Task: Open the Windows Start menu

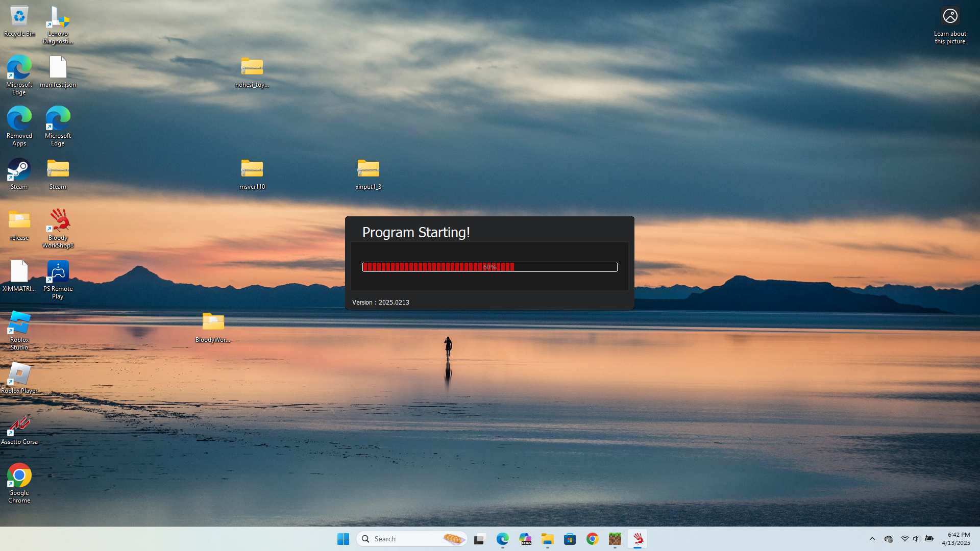Action: [343, 539]
